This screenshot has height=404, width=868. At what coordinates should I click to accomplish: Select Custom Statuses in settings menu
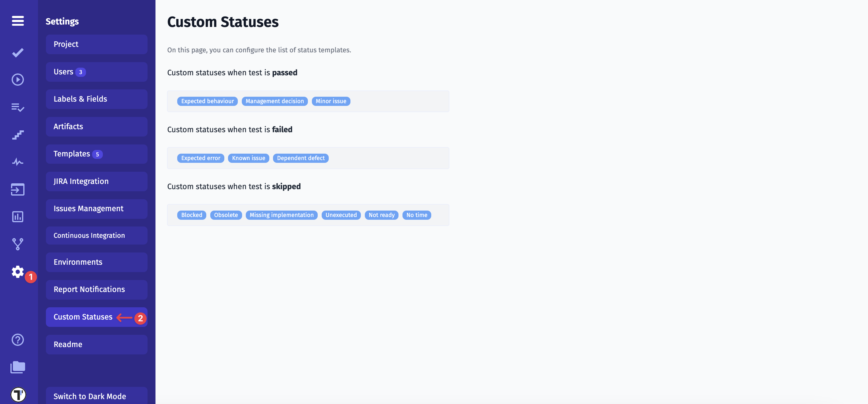coord(97,317)
